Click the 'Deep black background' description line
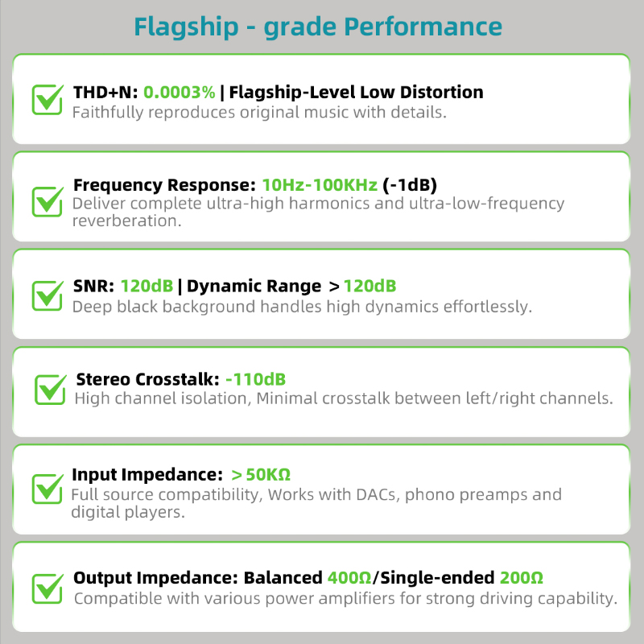Image resolution: width=644 pixels, height=644 pixels. coord(303,307)
